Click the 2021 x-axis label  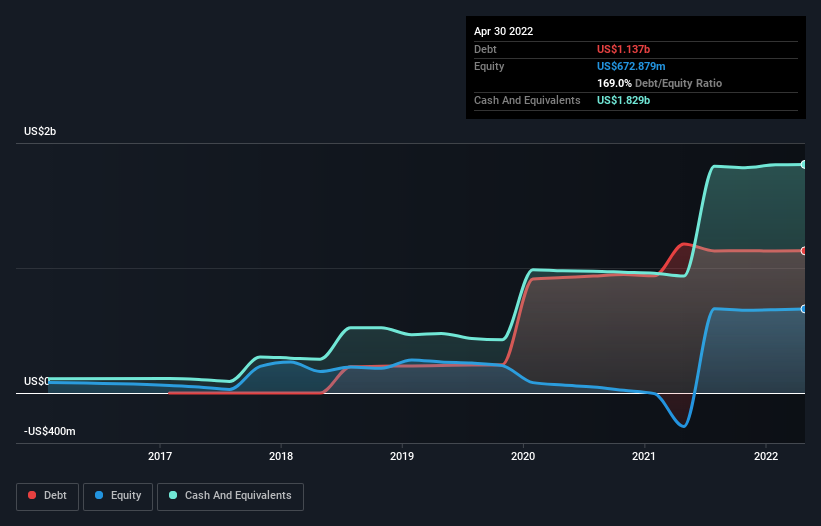point(644,456)
